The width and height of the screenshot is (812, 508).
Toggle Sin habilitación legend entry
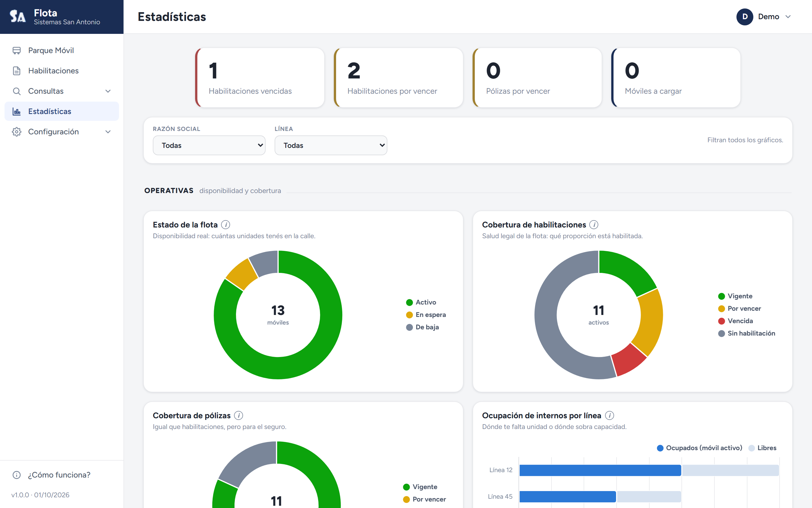pos(747,333)
